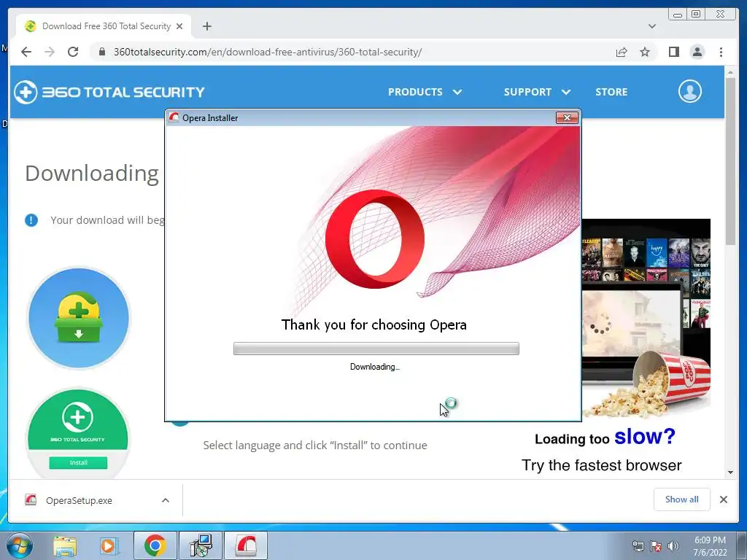Viewport: 747px width, 560px height.
Task: Open the Chrome profile avatar
Action: point(697,52)
